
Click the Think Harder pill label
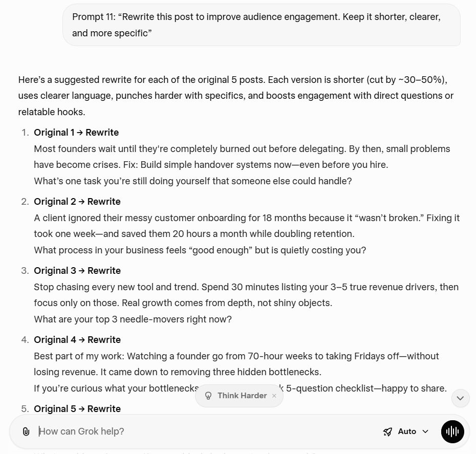pos(242,396)
